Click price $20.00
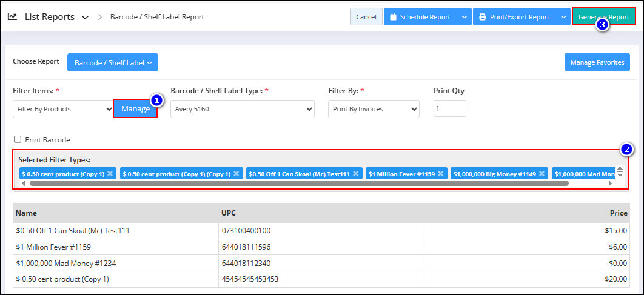The width and height of the screenshot is (644, 295). click(x=616, y=279)
